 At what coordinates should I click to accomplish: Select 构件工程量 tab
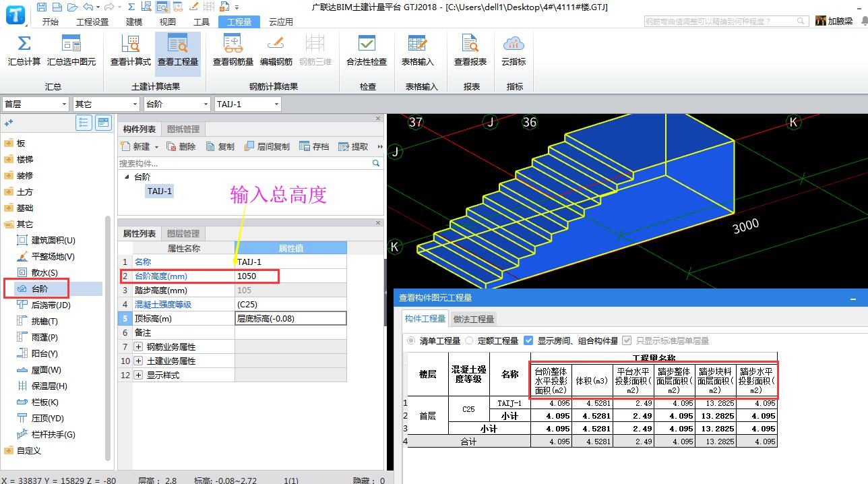425,319
